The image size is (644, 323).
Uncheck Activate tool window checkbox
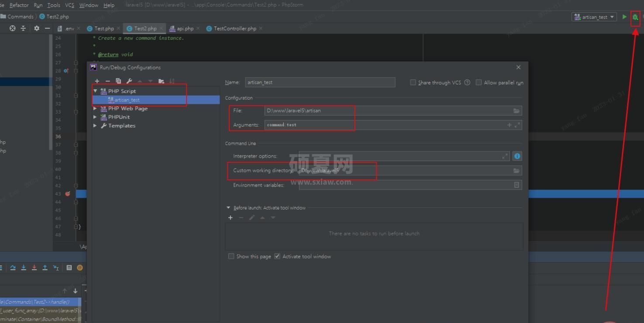click(x=277, y=256)
